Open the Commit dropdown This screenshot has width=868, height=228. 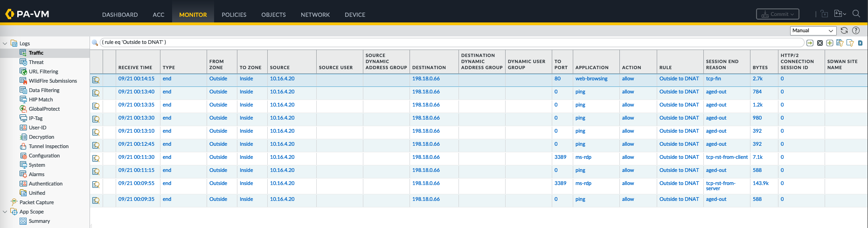coord(778,14)
